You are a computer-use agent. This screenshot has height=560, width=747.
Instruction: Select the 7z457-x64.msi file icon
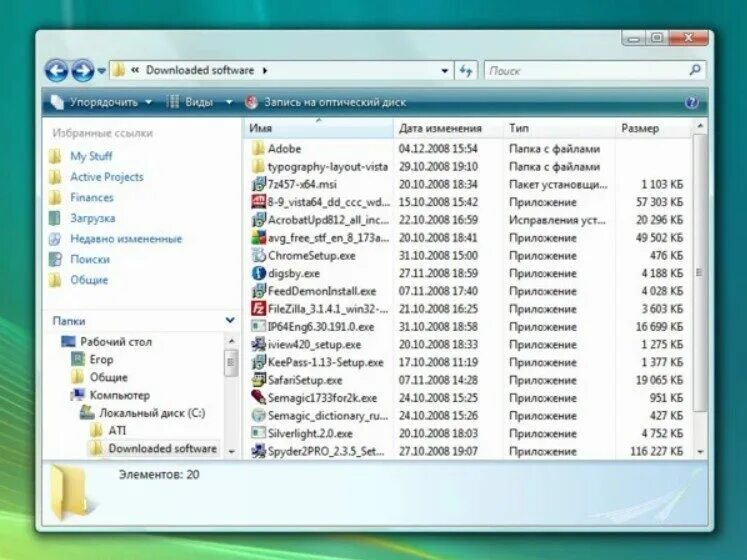[x=258, y=184]
